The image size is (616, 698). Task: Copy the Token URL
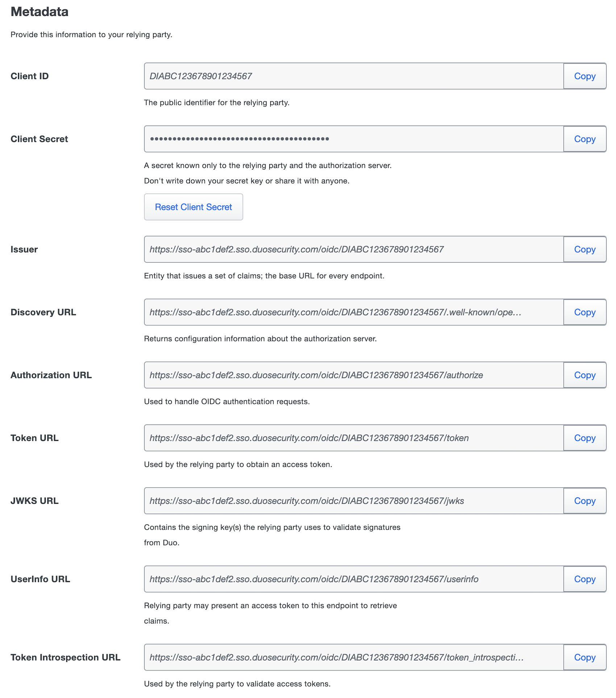click(584, 438)
